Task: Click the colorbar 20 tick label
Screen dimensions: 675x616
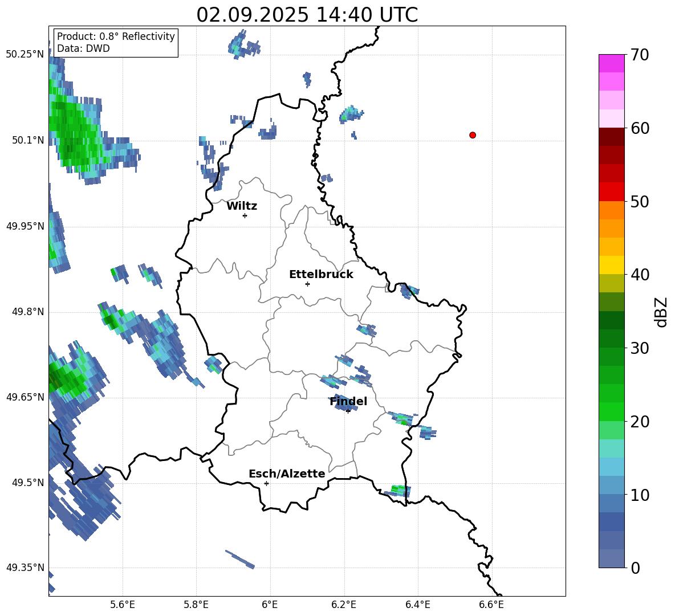Action: 640,422
